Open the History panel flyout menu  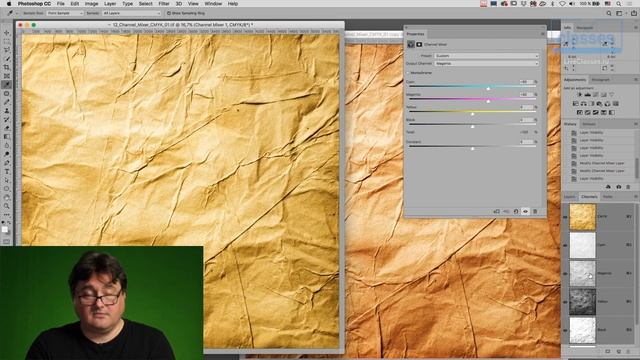[636, 124]
